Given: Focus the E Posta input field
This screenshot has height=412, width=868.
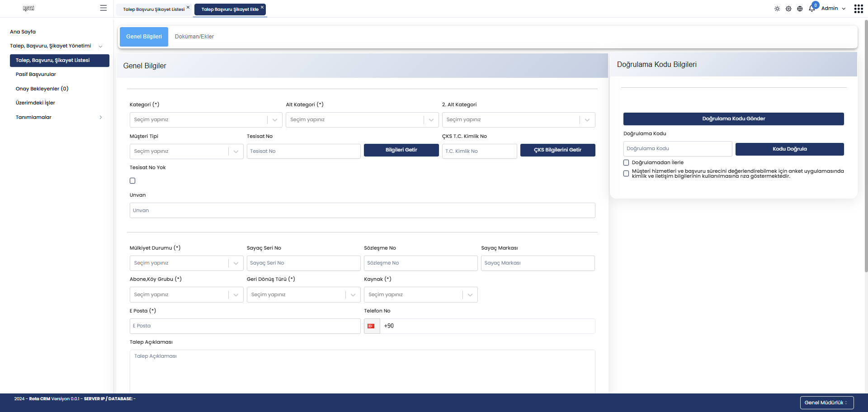Looking at the screenshot, I should coord(245,326).
